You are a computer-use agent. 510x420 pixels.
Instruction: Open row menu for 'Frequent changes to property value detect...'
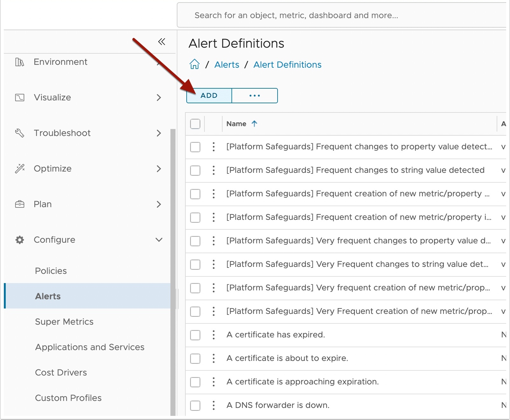(x=214, y=147)
